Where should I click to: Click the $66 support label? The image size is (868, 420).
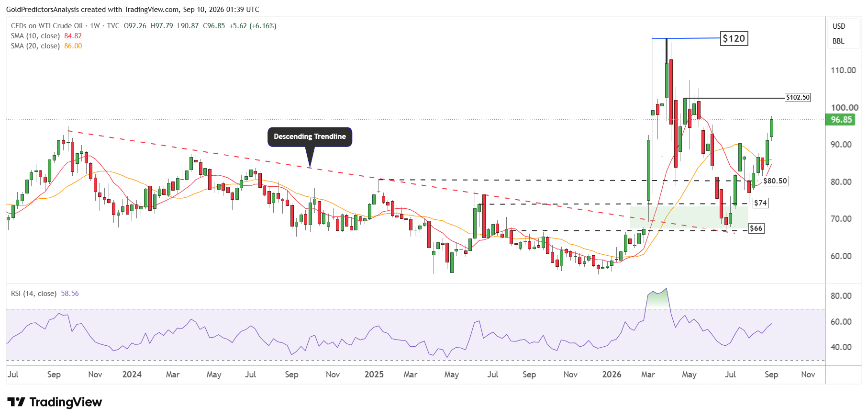(756, 228)
